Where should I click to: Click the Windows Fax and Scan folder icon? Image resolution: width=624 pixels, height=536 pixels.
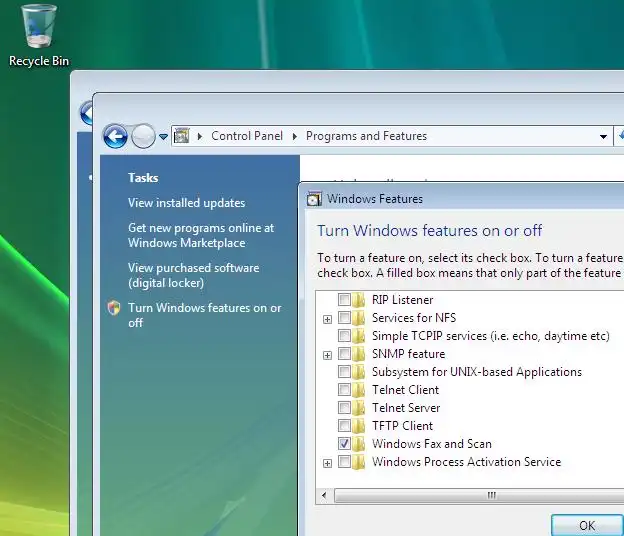click(359, 443)
